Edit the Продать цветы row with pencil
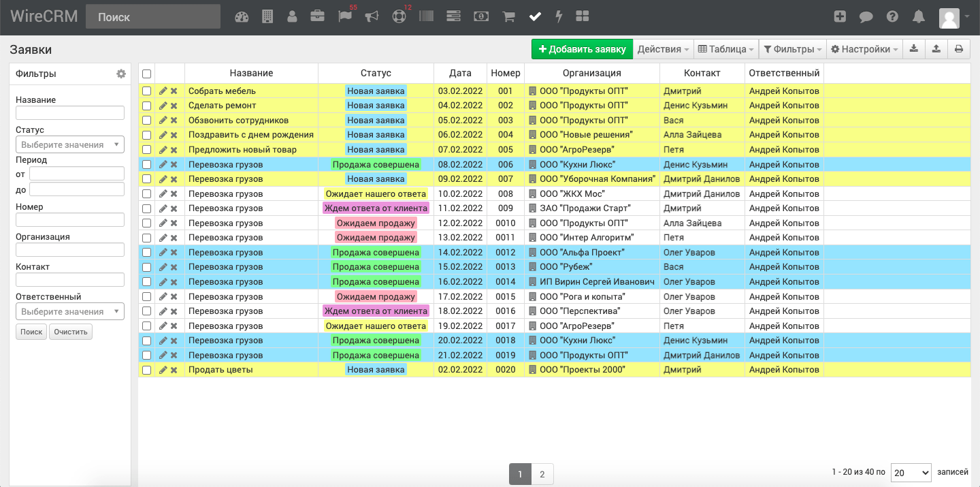Image resolution: width=980 pixels, height=487 pixels. (163, 370)
